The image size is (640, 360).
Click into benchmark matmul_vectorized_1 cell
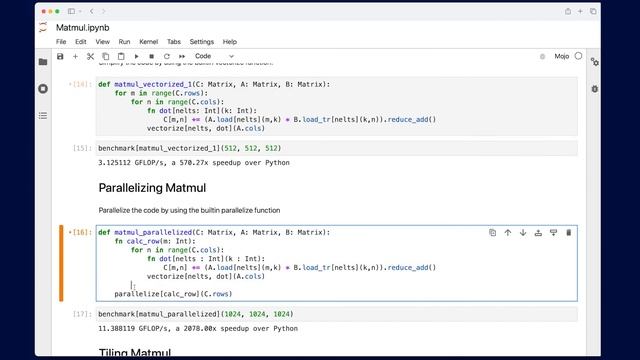pos(337,148)
